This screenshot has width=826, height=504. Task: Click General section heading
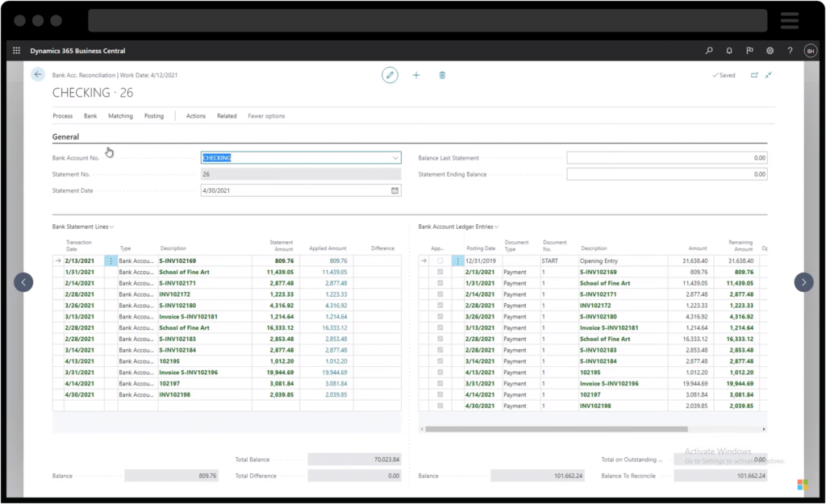pyautogui.click(x=65, y=137)
